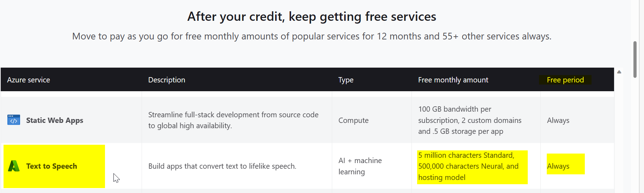Click the Compute type cell
The width and height of the screenshot is (644, 193).
coord(353,120)
